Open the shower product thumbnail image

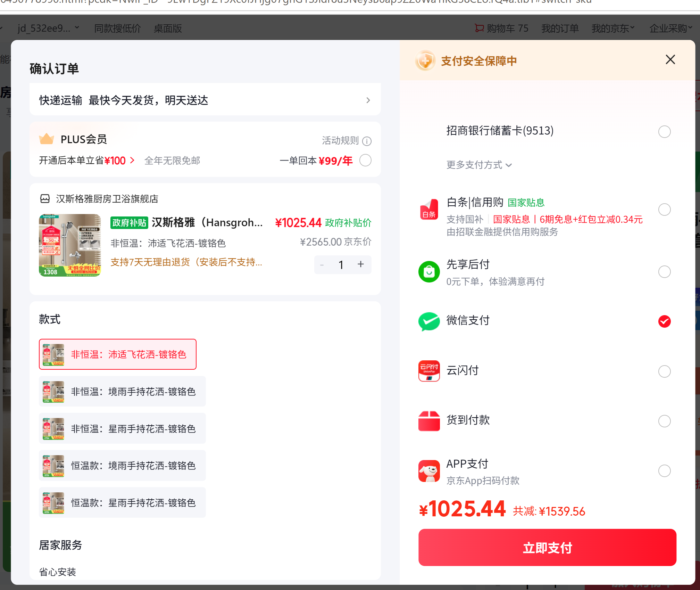[70, 245]
